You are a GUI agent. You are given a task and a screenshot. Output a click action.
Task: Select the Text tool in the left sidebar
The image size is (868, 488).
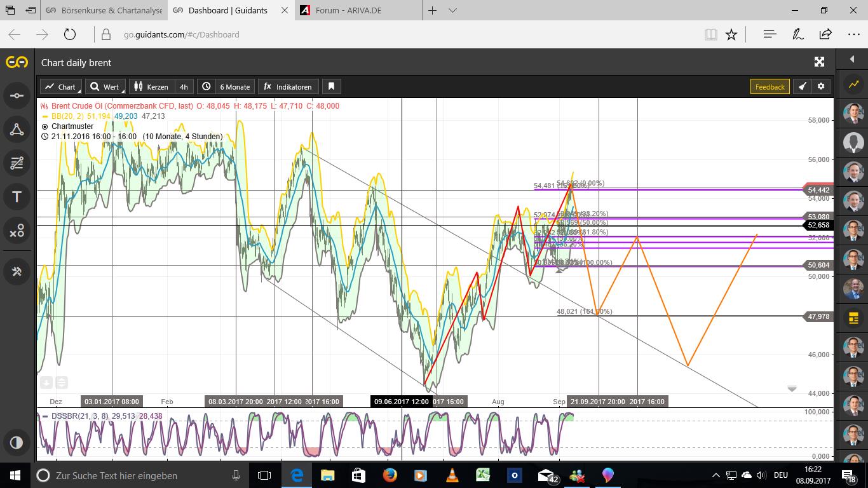tap(17, 197)
